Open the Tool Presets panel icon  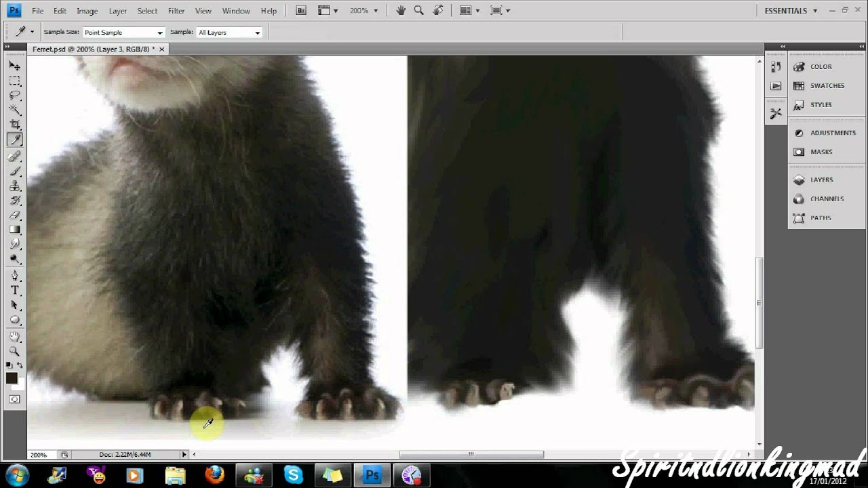(776, 114)
